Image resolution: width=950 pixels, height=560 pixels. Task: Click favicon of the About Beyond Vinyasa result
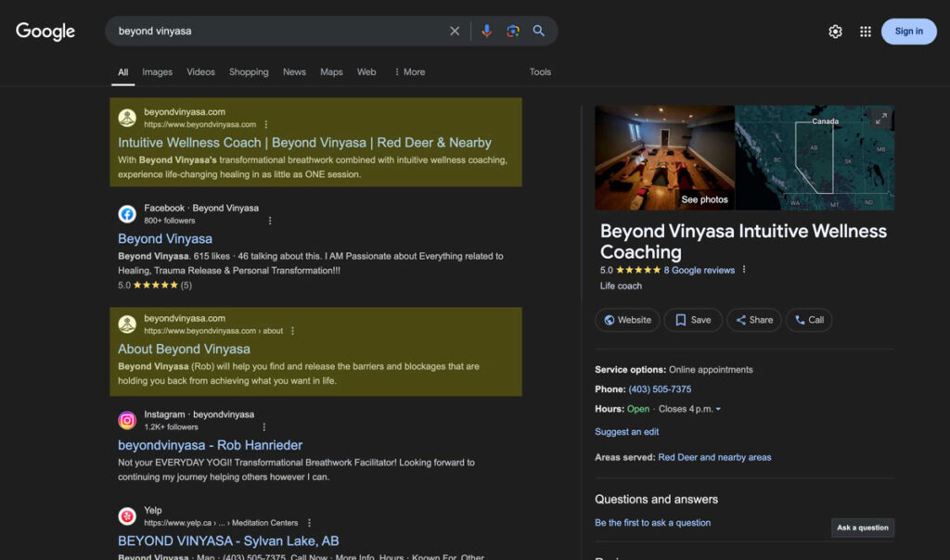click(127, 324)
